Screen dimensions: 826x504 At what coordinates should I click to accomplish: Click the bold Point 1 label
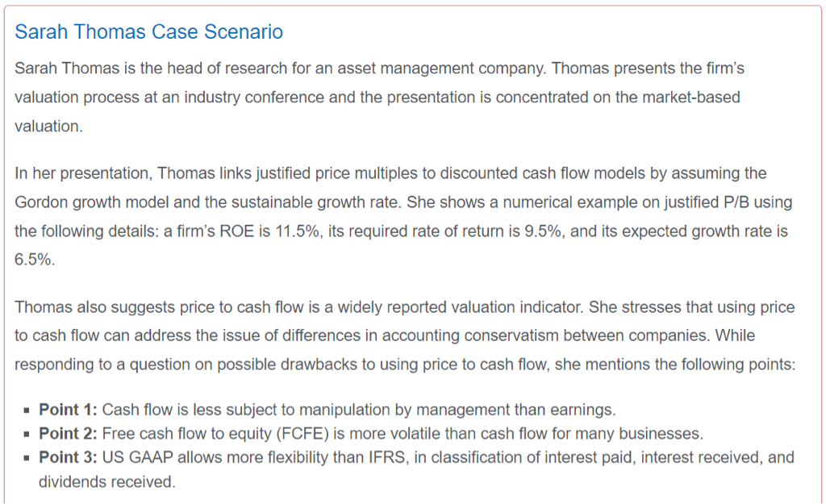coord(68,410)
